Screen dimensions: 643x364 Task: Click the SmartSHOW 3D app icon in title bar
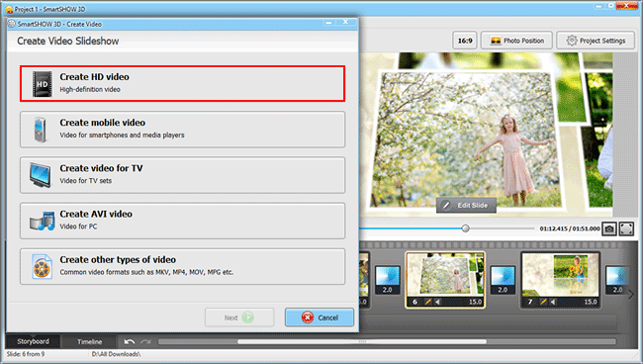point(9,9)
